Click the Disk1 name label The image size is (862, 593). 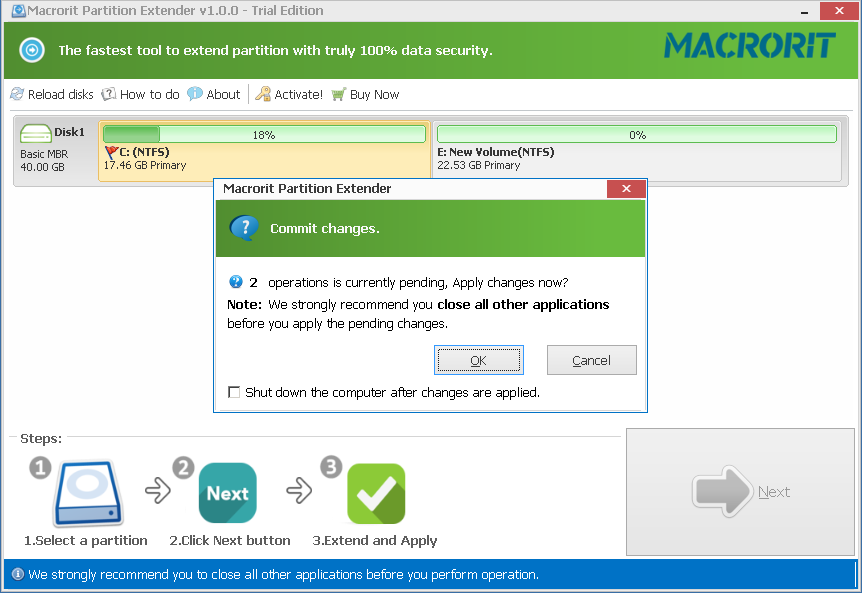tap(69, 132)
